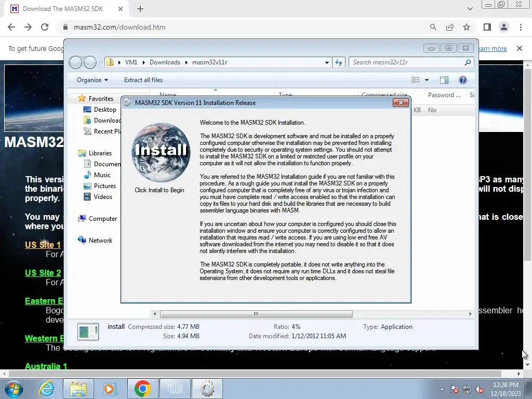
Task: Click the US Site 1 download link
Action: (x=43, y=245)
